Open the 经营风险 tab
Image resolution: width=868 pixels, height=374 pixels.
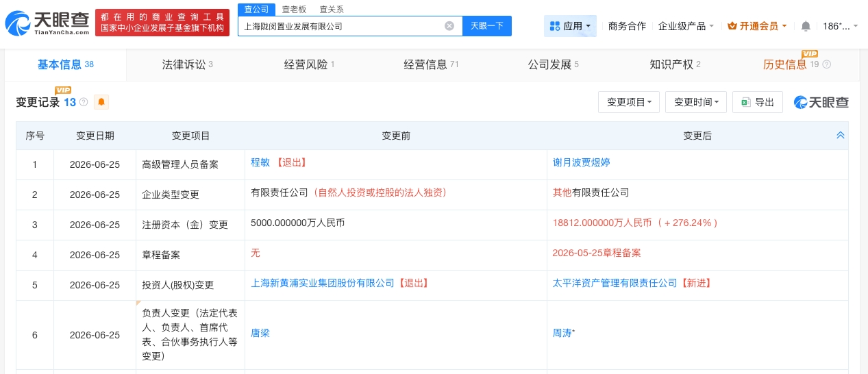(x=310, y=64)
